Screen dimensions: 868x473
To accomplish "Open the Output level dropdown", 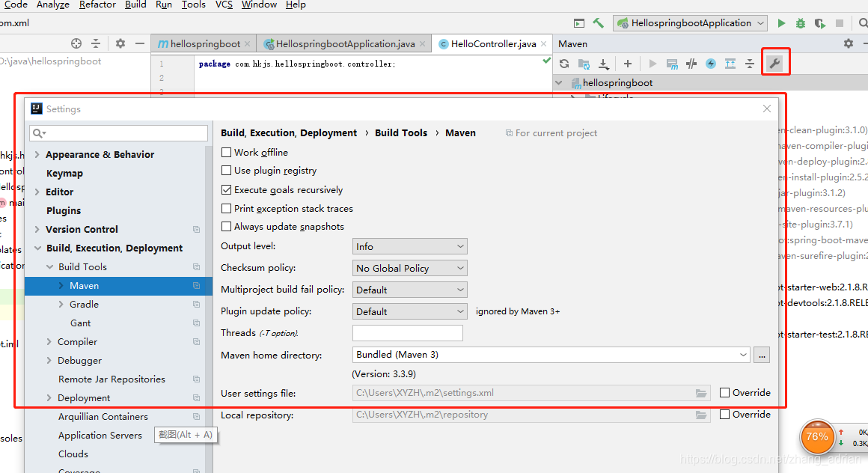I will click(x=409, y=246).
